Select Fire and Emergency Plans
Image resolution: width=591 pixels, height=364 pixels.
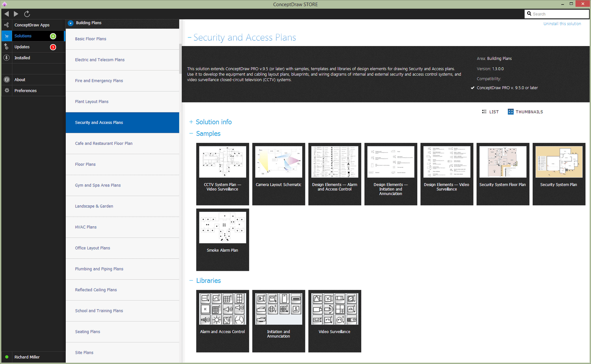tap(123, 81)
